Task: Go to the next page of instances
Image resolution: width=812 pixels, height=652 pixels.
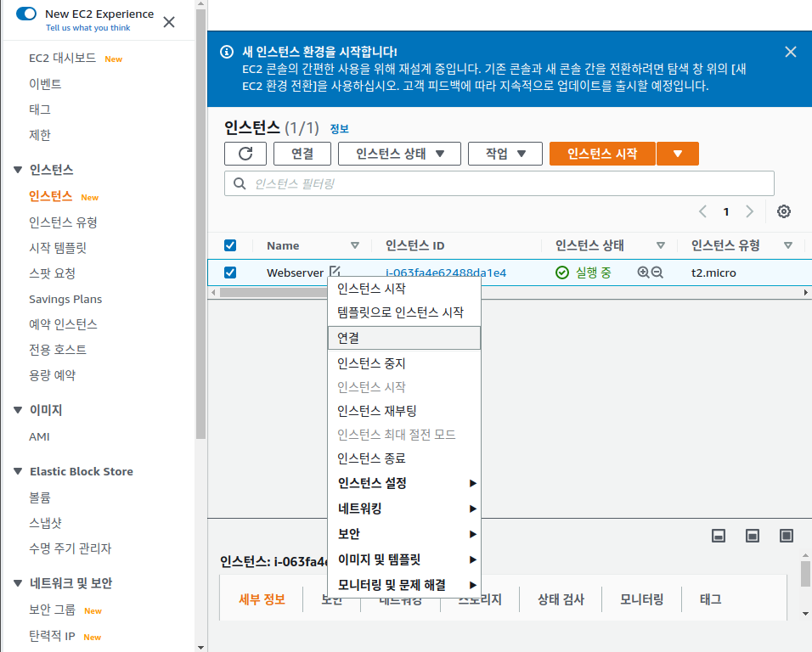Action: (x=749, y=211)
